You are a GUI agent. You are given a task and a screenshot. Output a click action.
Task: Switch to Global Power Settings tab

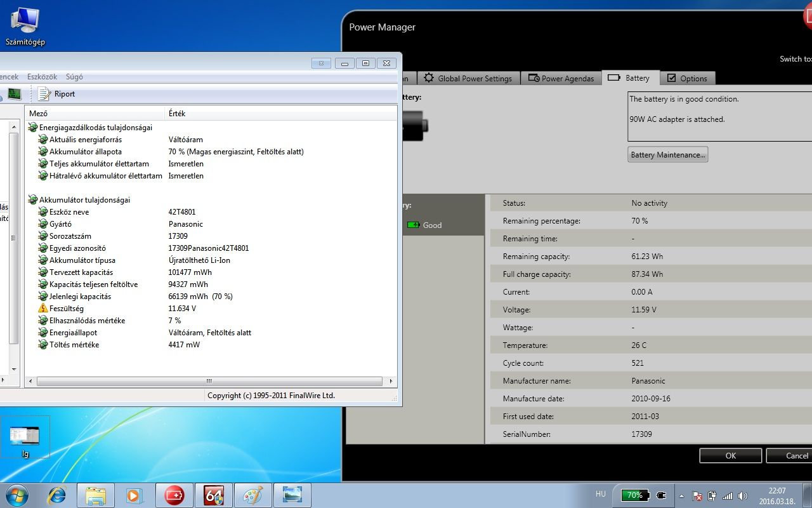pos(468,78)
